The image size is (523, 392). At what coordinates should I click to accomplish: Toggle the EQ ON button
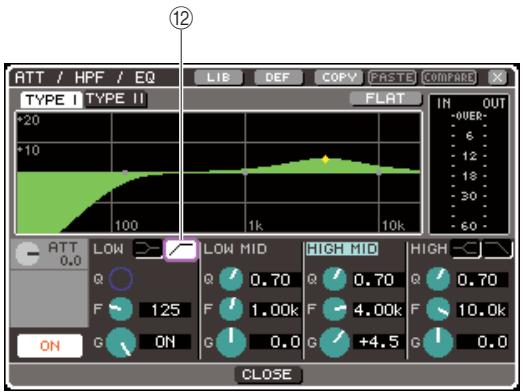click(50, 346)
